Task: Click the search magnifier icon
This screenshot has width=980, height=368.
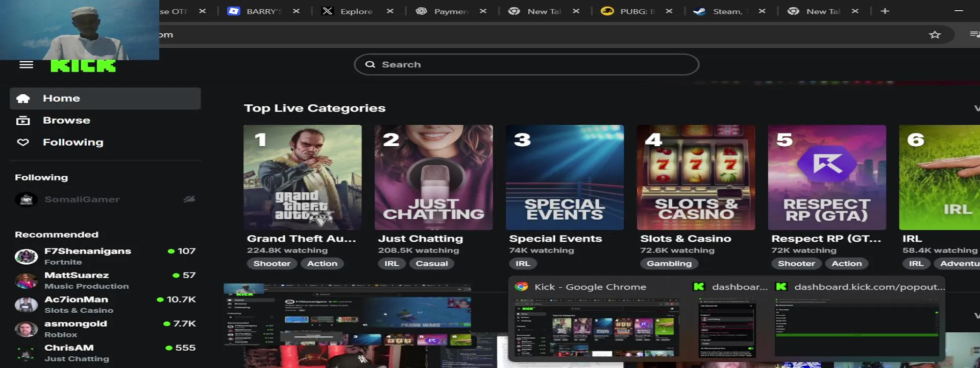Action: coord(370,64)
